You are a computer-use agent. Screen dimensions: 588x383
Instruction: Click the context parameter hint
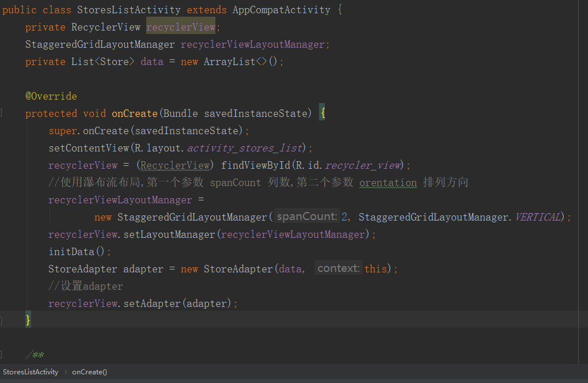pyautogui.click(x=338, y=268)
